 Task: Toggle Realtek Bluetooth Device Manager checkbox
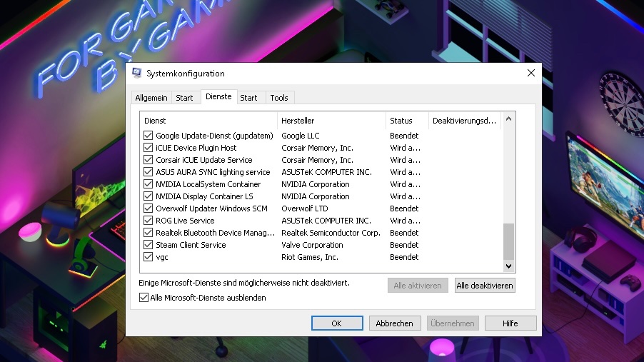pyautogui.click(x=149, y=233)
